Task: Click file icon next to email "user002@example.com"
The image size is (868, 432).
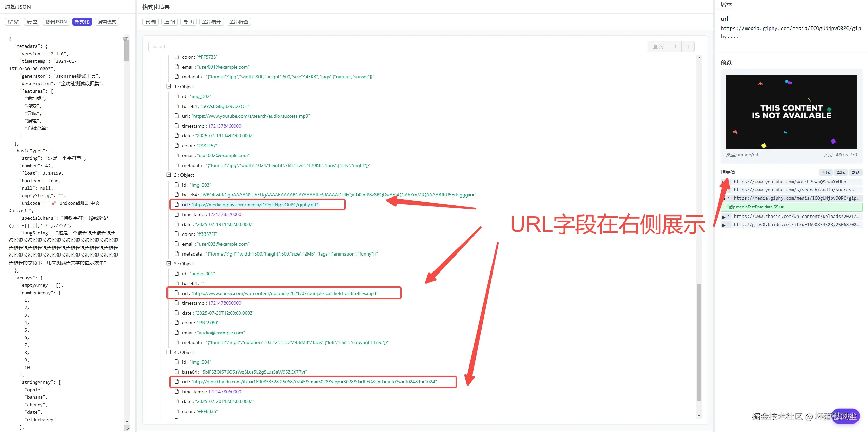Action: click(176, 155)
